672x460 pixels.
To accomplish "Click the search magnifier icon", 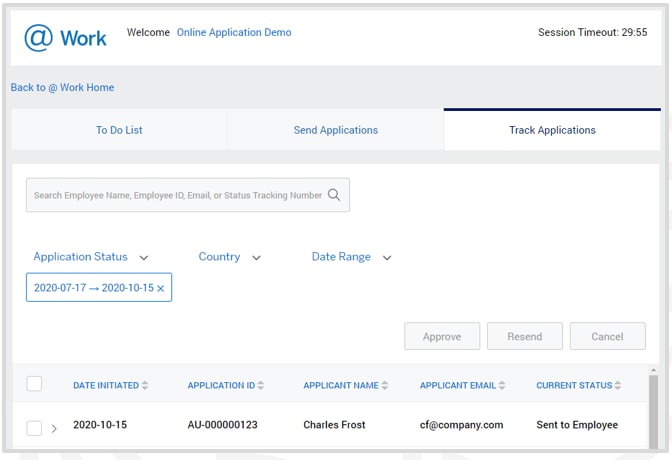I will [335, 196].
